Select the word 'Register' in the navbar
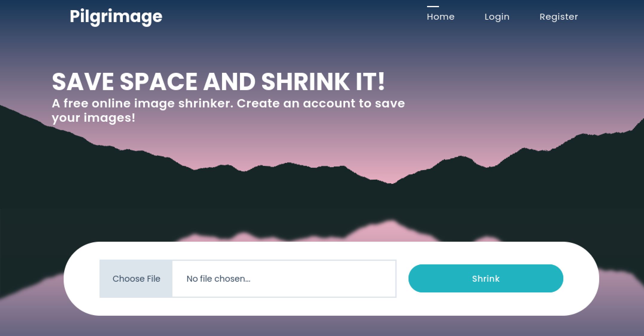The width and height of the screenshot is (644, 336). click(x=559, y=17)
